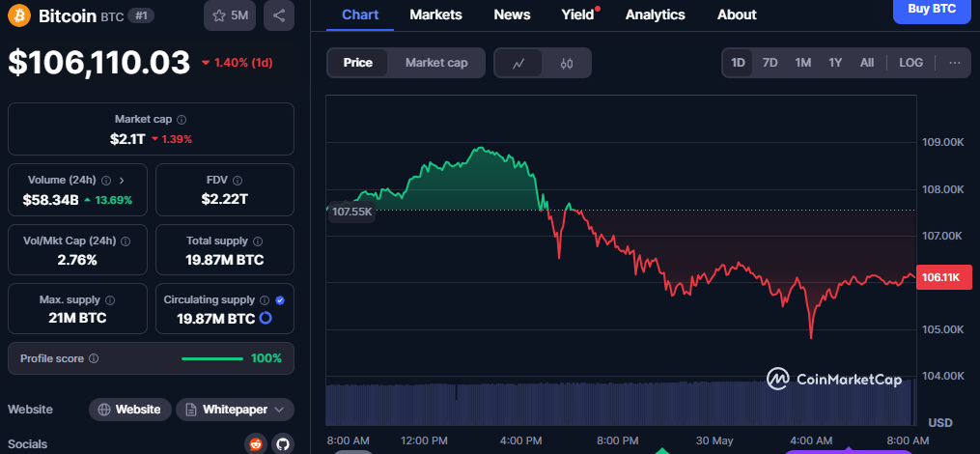Switch to line chart icon
980x454 pixels.
pyautogui.click(x=518, y=63)
